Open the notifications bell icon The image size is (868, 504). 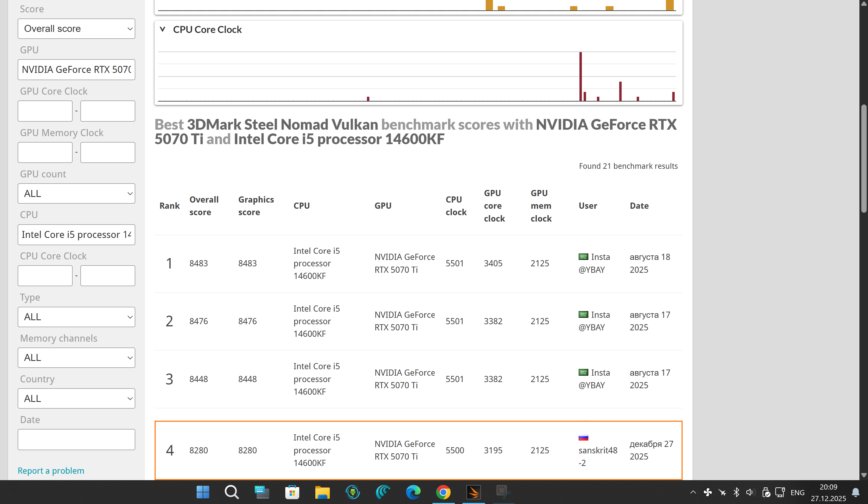coord(856,492)
